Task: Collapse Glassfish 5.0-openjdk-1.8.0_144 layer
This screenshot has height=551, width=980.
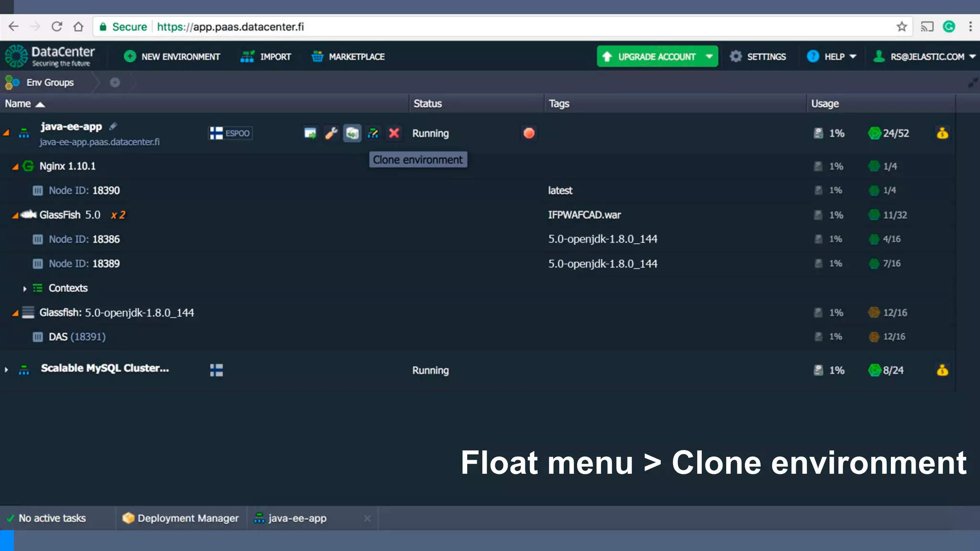Action: [15, 313]
